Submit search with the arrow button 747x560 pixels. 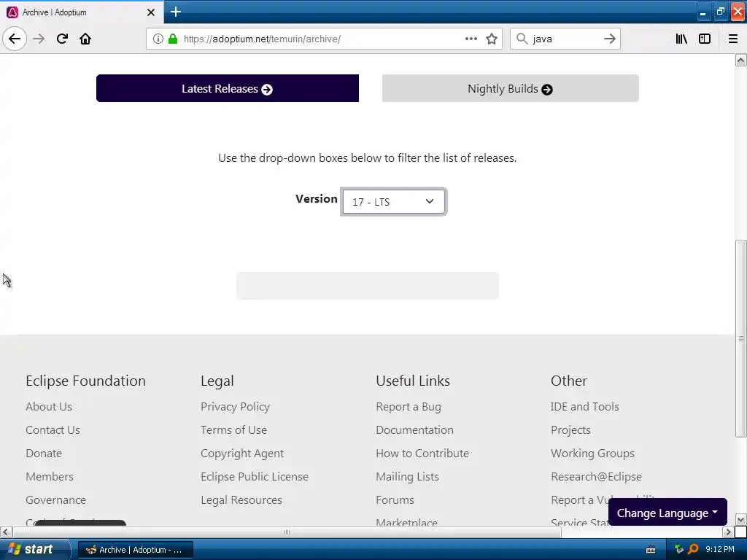click(x=610, y=39)
